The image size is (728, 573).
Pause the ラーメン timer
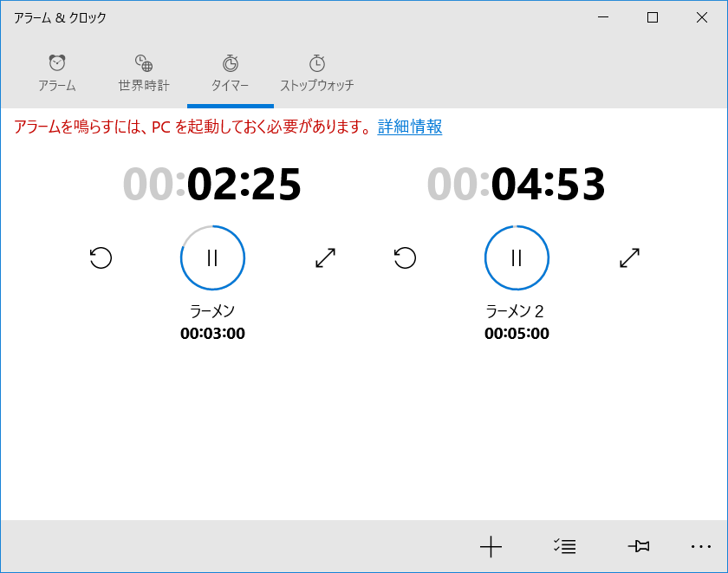click(212, 257)
